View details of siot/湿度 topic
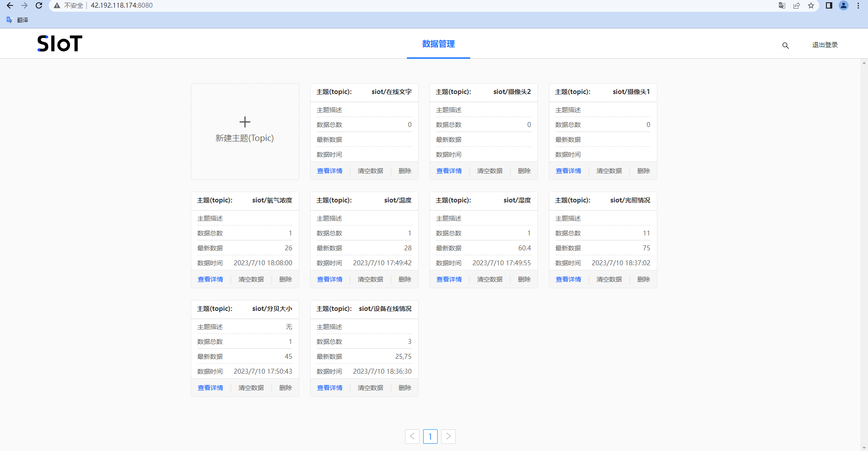The image size is (868, 451). (449, 279)
